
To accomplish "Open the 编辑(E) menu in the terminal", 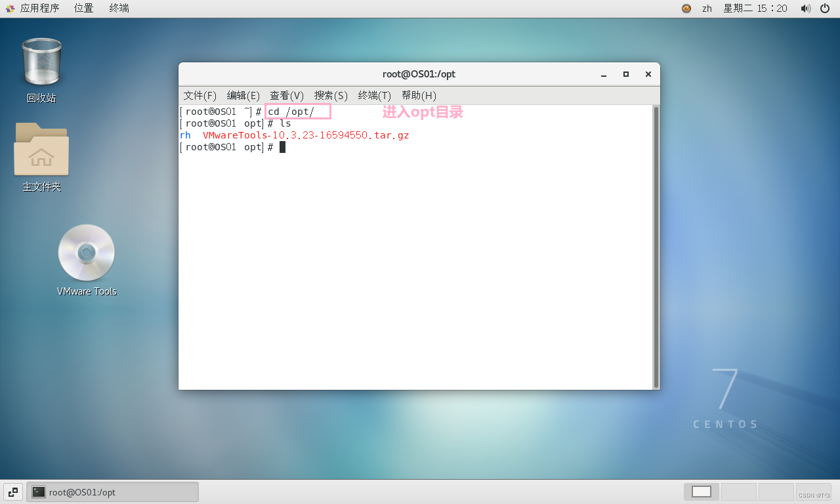I will click(243, 95).
